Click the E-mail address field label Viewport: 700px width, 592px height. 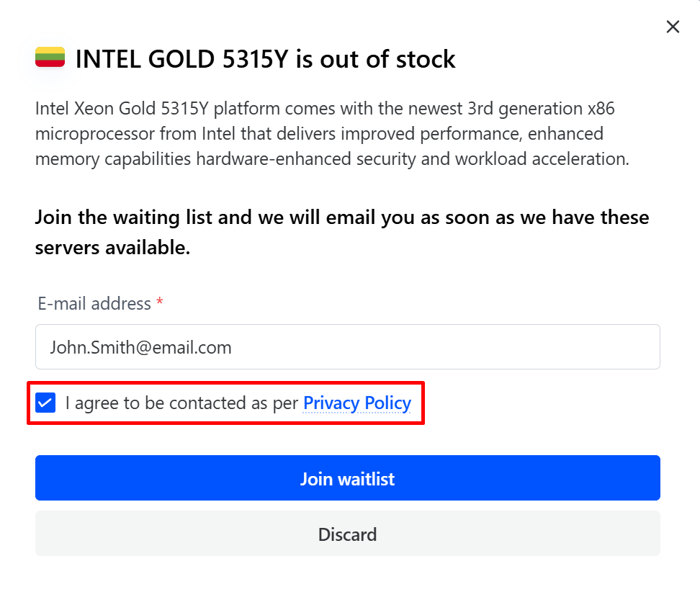[94, 304]
